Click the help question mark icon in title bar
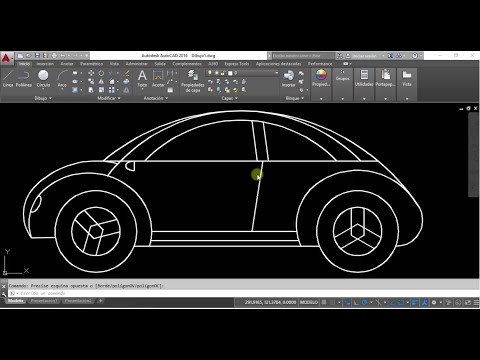 (415, 56)
